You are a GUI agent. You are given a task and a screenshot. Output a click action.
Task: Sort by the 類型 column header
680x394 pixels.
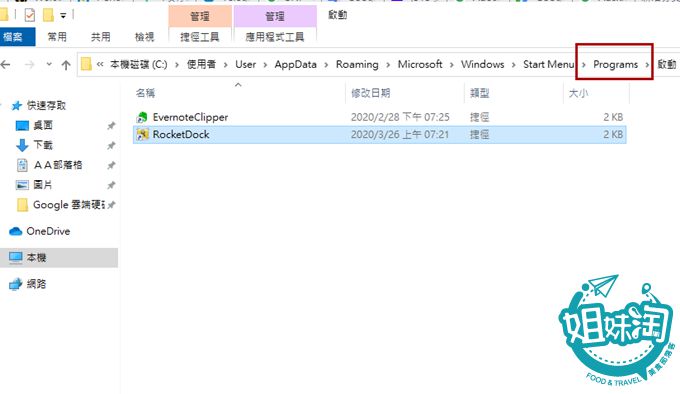[479, 93]
